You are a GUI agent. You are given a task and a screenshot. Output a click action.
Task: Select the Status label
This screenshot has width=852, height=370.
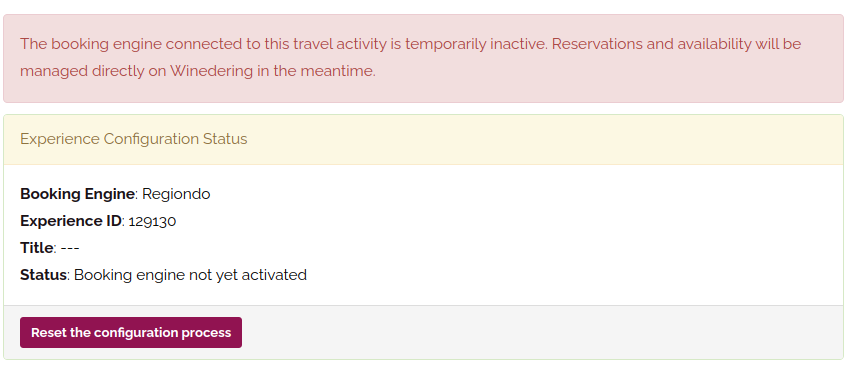coord(43,275)
